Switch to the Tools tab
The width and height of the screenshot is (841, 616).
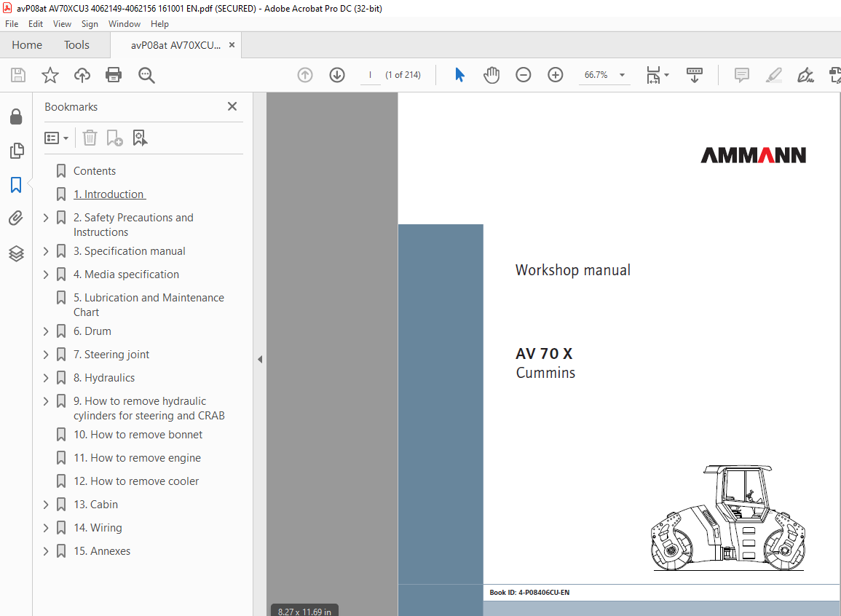coord(76,45)
